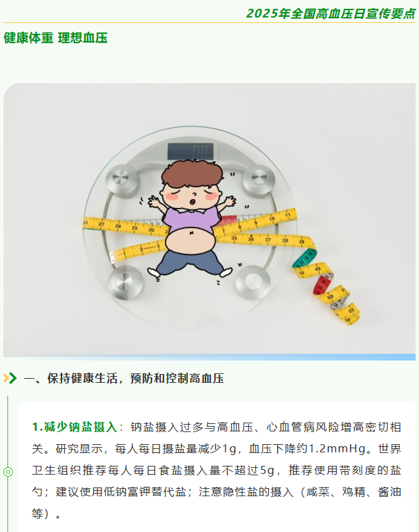
Task: Click the section heading 保持健康生活，预防和控制高血压
Action: pyautogui.click(x=135, y=378)
